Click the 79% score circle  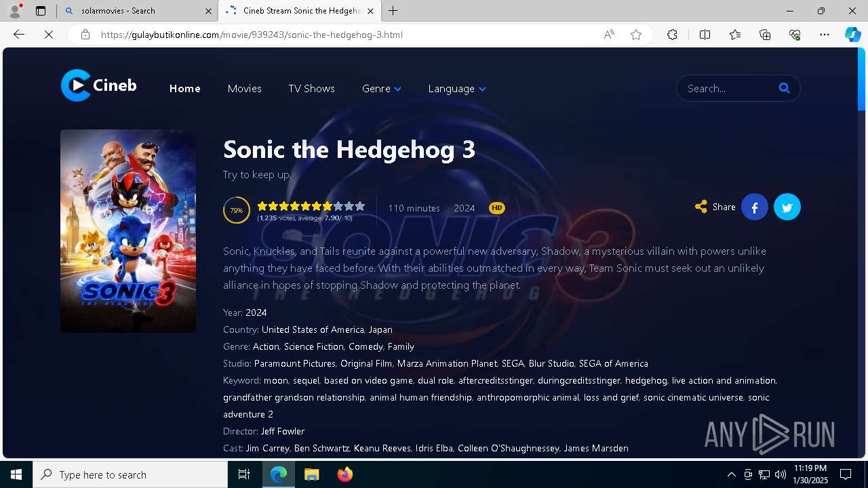[237, 210]
